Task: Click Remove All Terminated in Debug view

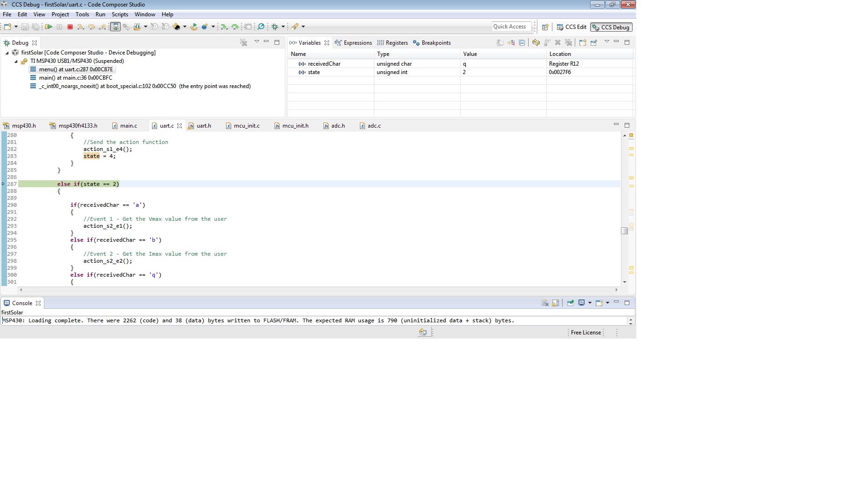Action: (x=243, y=42)
